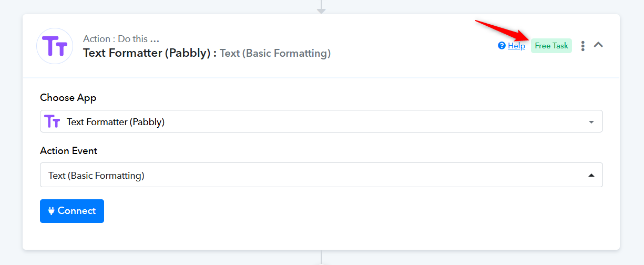Click the step title Text Formatter (Pabbly)
This screenshot has width=644, height=265.
click(x=150, y=53)
